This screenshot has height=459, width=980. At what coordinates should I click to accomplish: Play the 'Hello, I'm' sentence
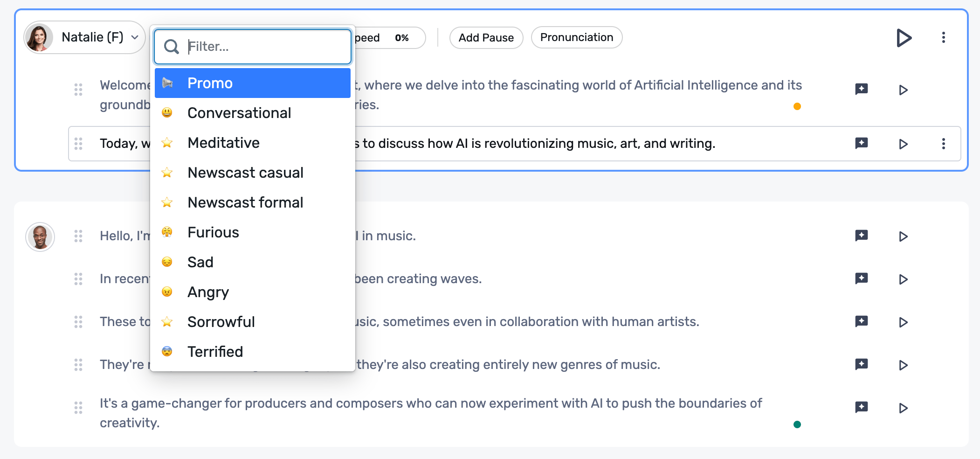click(903, 236)
